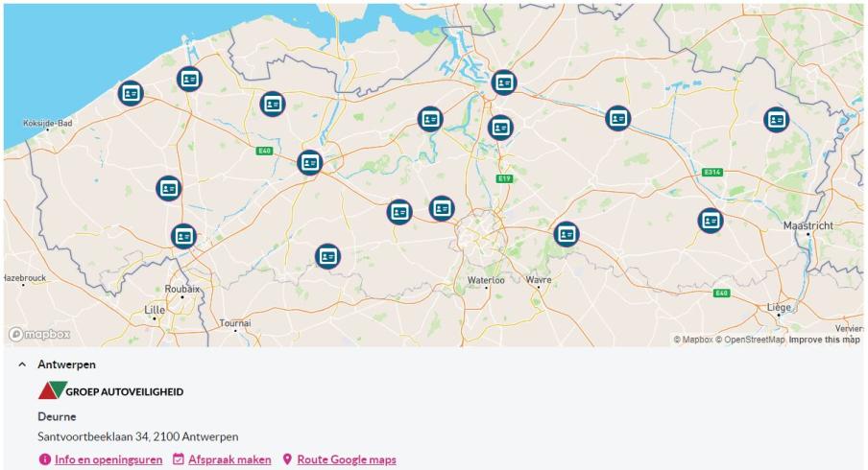Open the marker directly north of Roubaix

[183, 236]
